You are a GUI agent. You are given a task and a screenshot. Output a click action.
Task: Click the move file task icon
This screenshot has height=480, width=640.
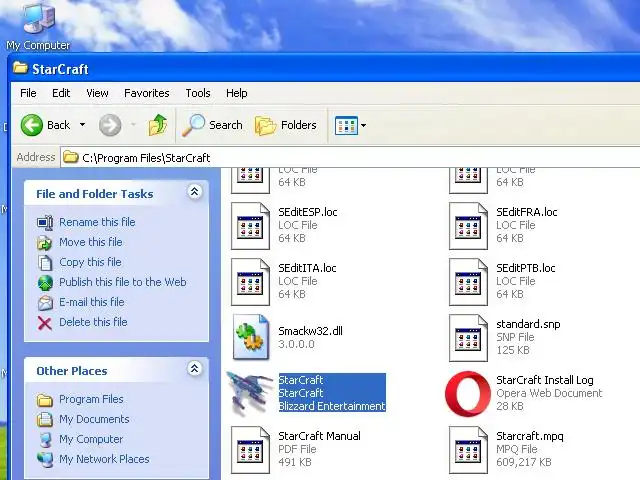click(45, 242)
